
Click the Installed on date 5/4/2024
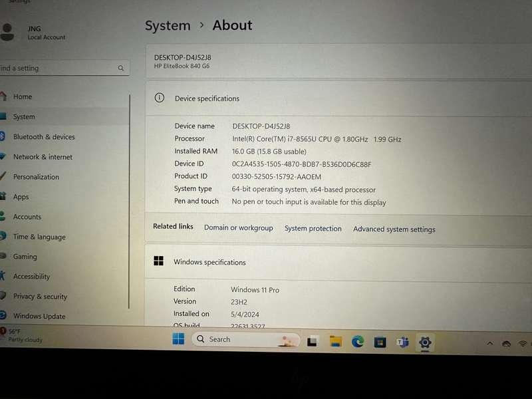point(245,315)
